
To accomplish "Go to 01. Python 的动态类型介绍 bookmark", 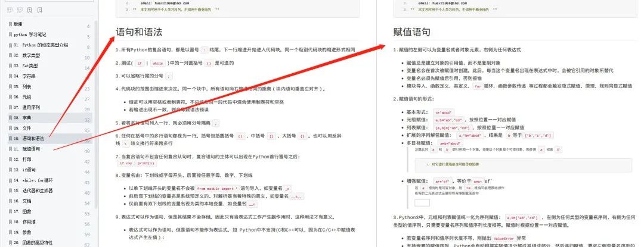I will 41,45.
